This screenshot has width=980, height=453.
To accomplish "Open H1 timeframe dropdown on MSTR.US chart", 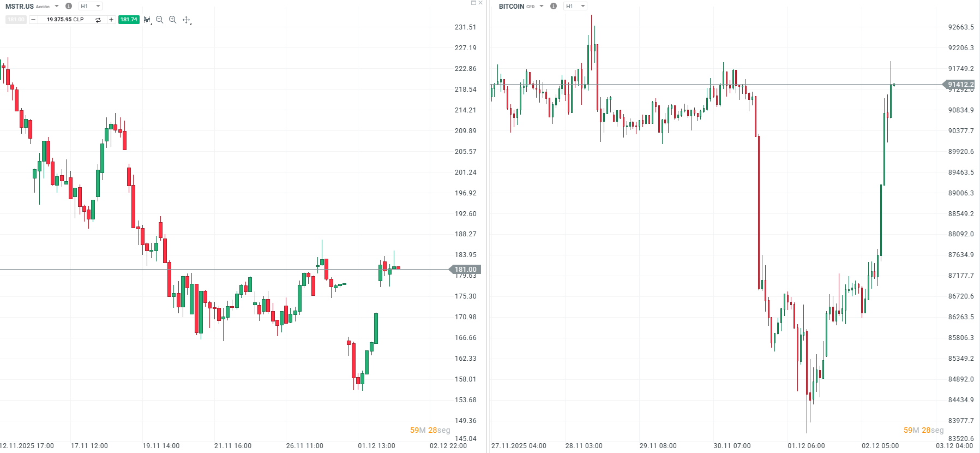I will point(91,6).
